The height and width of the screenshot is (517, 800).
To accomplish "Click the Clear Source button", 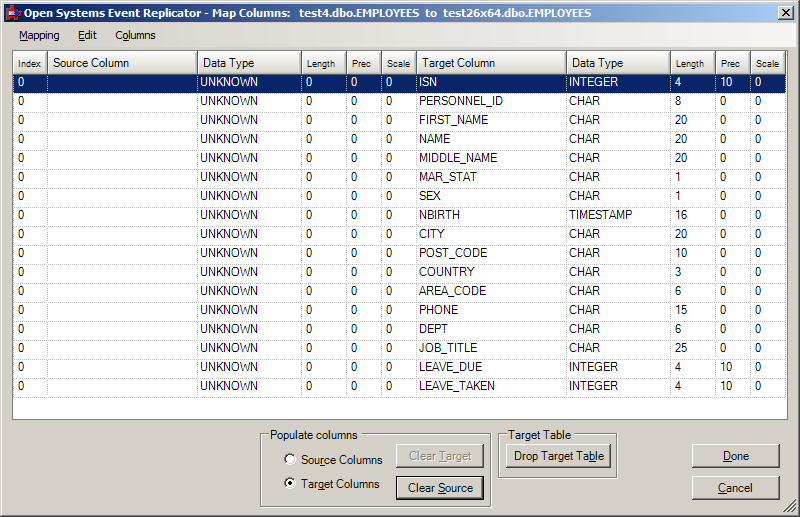I will 440,488.
